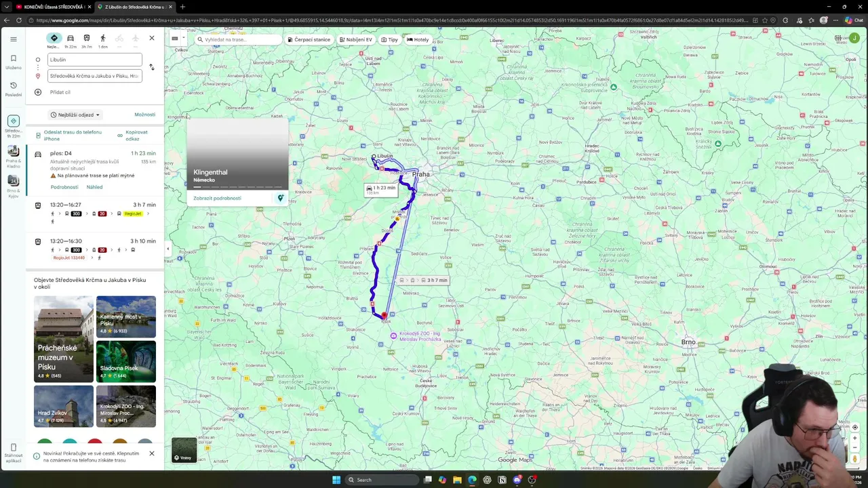Open Poslední recent history
Screen dimensions: 868x488
coord(13,89)
